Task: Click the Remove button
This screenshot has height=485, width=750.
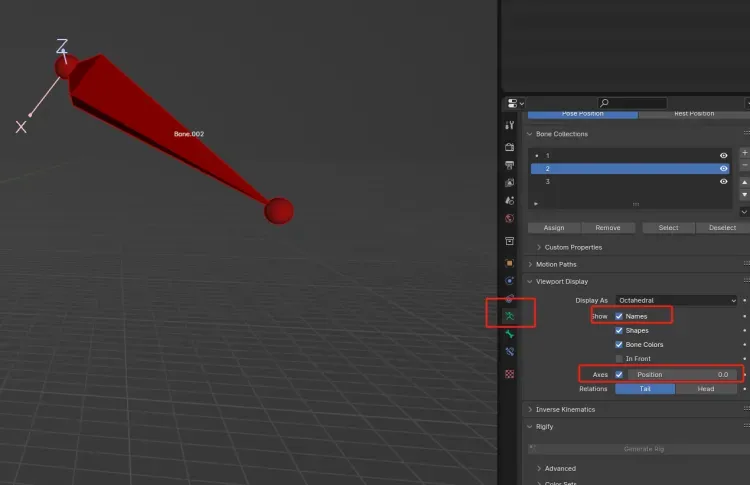Action: pyautogui.click(x=608, y=228)
